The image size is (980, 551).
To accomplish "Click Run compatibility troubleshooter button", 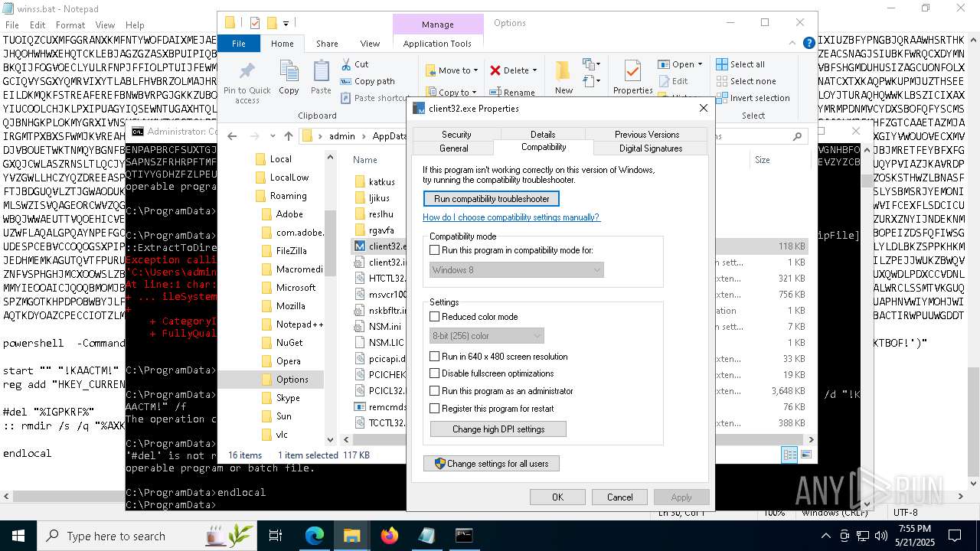I will pos(492,199).
